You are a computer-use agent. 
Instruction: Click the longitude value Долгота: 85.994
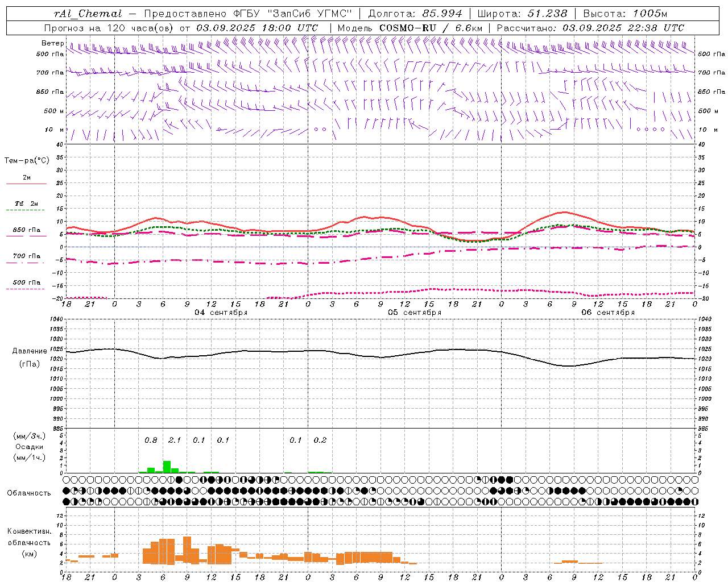[x=415, y=14]
